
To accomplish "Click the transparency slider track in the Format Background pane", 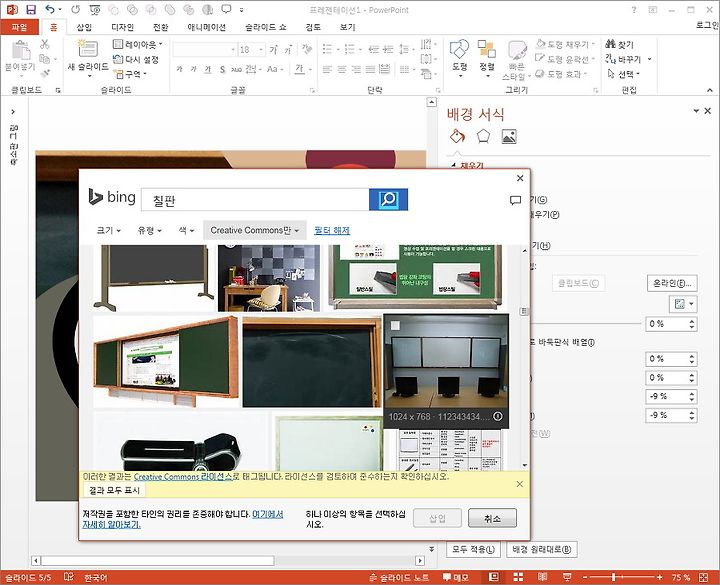I will tap(588, 324).
